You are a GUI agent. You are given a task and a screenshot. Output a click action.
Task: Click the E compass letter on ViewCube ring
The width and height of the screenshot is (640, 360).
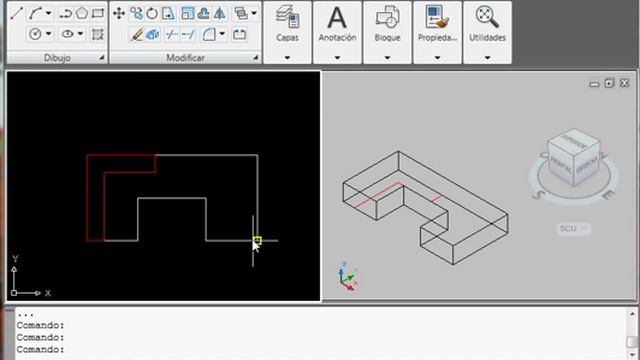608,196
